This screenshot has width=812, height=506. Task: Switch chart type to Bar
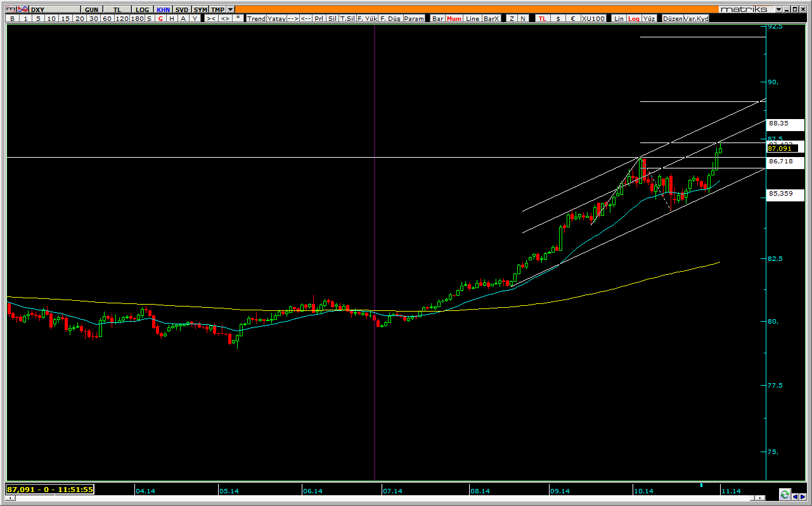coord(437,18)
